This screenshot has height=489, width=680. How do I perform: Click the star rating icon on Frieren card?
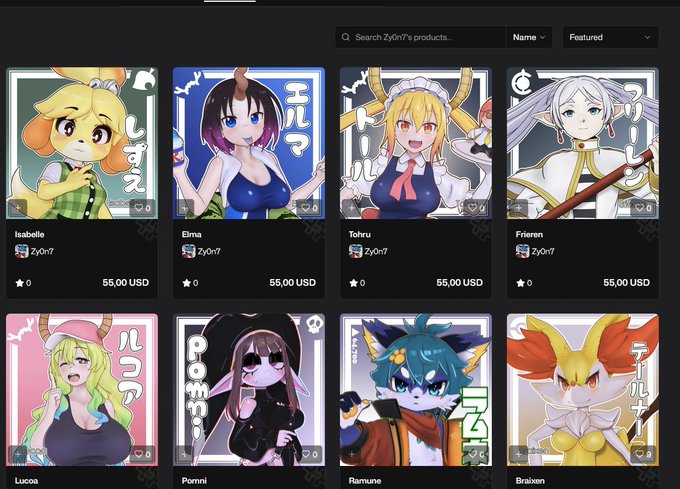[520, 283]
